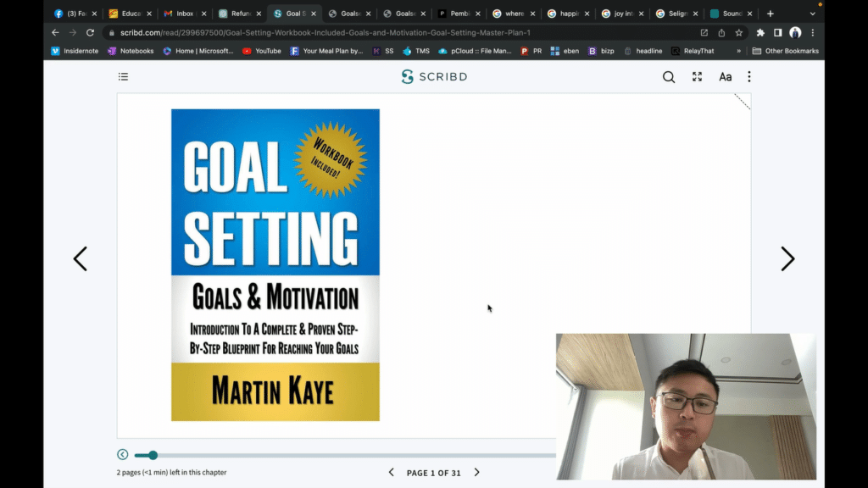
Task: Open the share icon in address bar
Action: 721,33
